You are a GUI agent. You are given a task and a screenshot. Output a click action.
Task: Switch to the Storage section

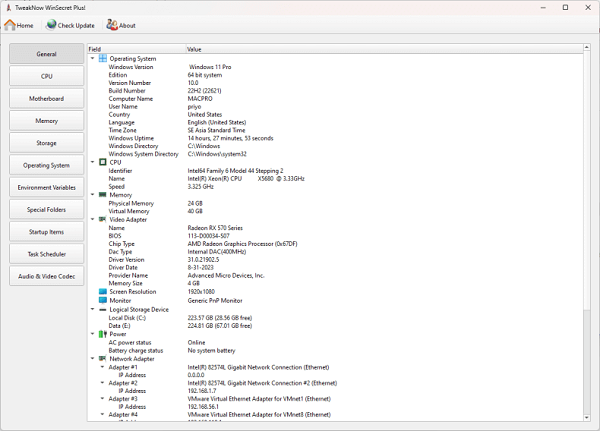pos(46,143)
